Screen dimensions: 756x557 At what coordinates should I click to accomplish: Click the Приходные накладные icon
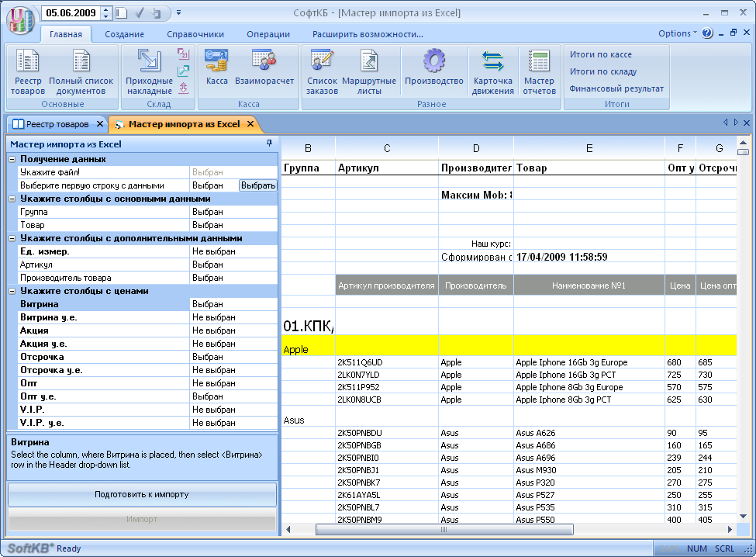(x=149, y=71)
